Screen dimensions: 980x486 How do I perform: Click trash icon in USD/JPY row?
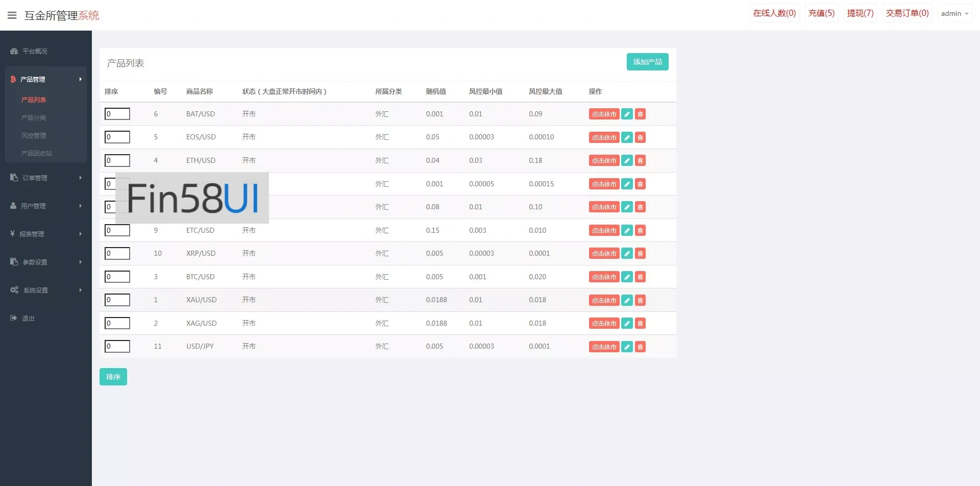[640, 347]
